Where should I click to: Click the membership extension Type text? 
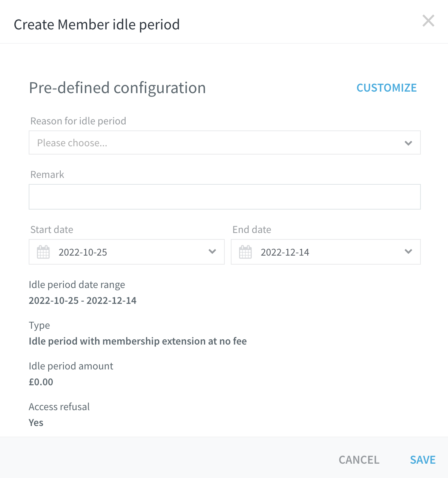138,341
